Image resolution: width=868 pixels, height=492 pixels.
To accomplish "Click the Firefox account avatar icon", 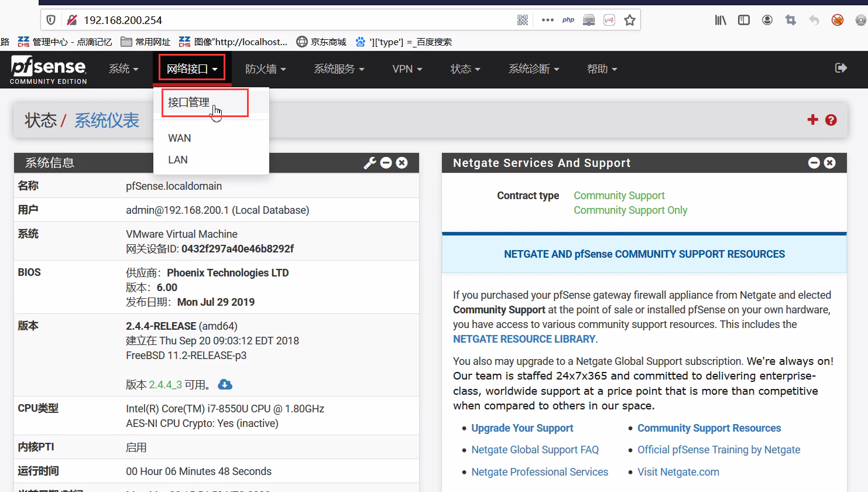I will pyautogui.click(x=767, y=20).
